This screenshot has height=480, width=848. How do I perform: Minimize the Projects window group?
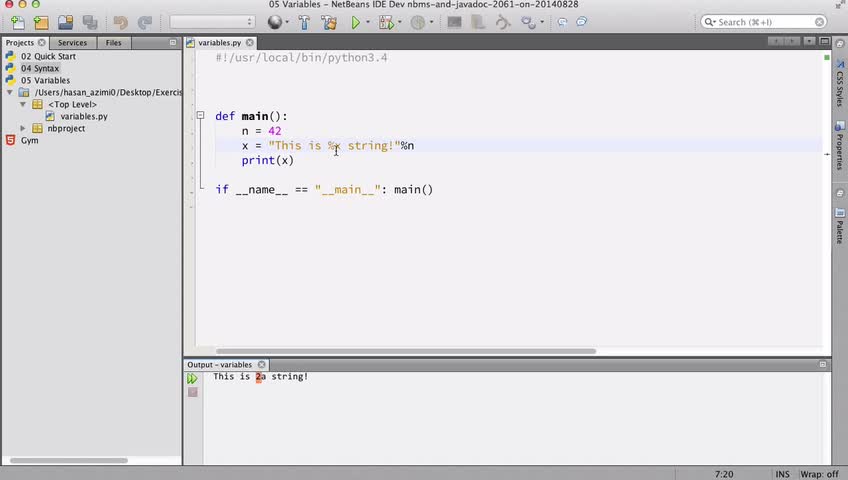point(173,43)
